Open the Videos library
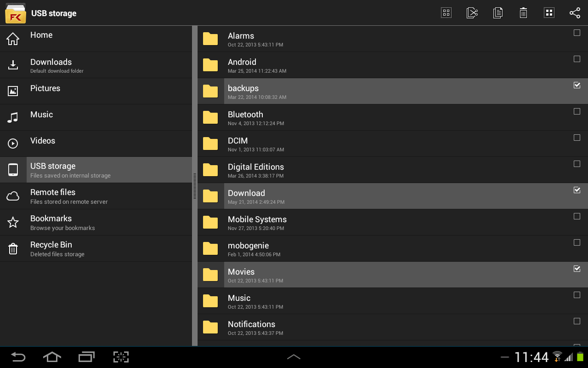The width and height of the screenshot is (588, 368). [43, 141]
